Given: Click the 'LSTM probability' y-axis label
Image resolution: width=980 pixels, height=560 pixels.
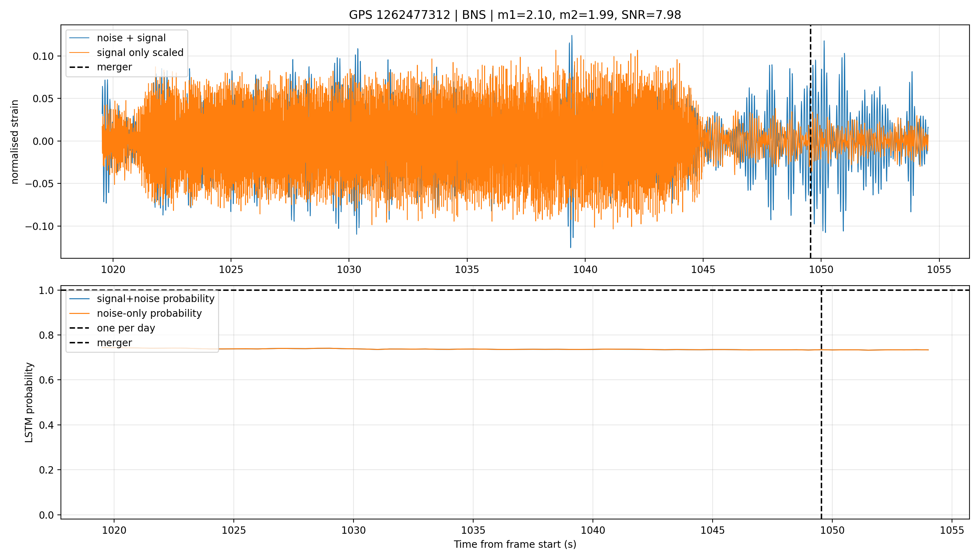Looking at the screenshot, I should click(x=29, y=402).
